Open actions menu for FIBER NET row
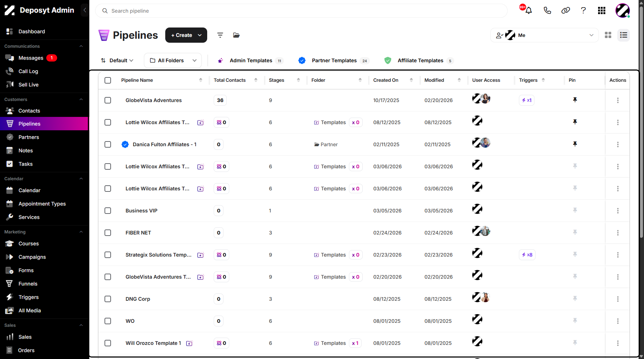The width and height of the screenshot is (644, 359). click(x=618, y=233)
